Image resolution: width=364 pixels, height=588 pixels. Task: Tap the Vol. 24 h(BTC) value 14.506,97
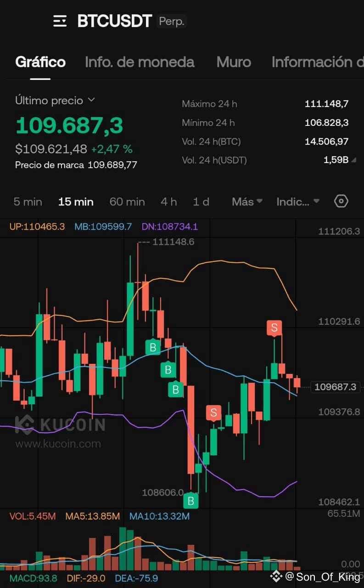click(x=326, y=141)
